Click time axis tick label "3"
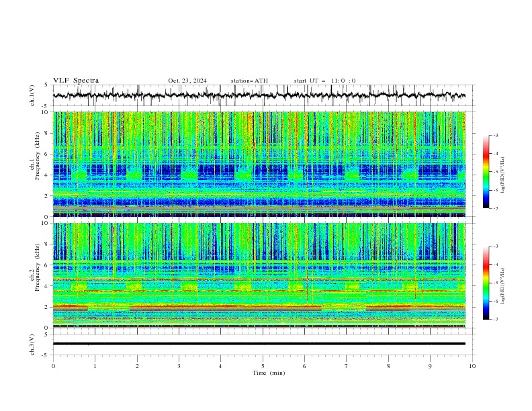Image resolution: width=532 pixels, height=411 pixels. pos(179,366)
